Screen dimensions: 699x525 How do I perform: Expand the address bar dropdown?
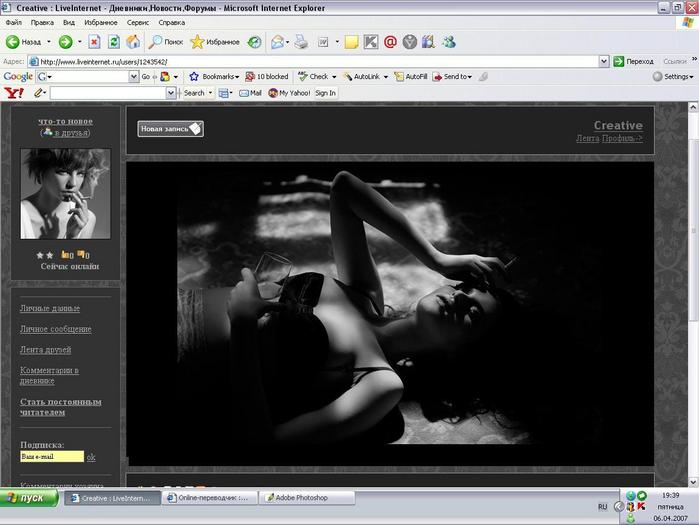pos(604,62)
